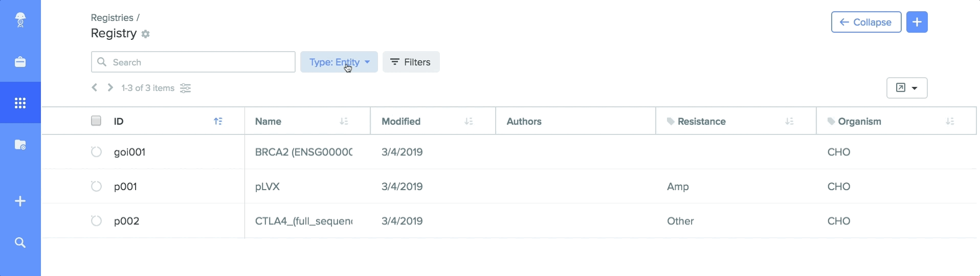Open the applications grid icon in sidebar
Image resolution: width=980 pixels, height=276 pixels.
[x=20, y=103]
